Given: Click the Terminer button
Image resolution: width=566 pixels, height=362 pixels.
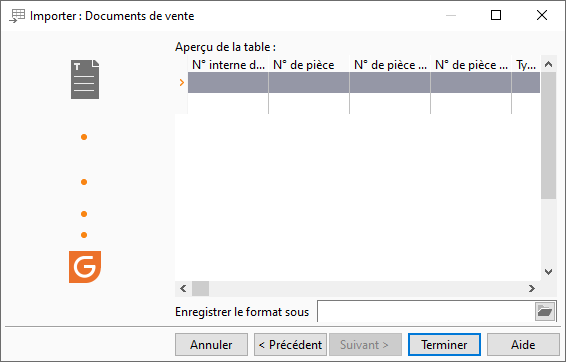Looking at the screenshot, I should click(444, 345).
